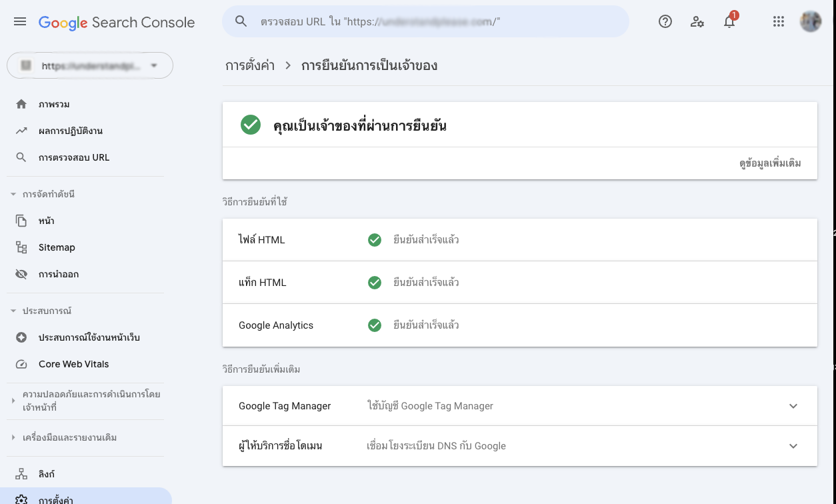Open the Help question mark icon

pyautogui.click(x=665, y=21)
